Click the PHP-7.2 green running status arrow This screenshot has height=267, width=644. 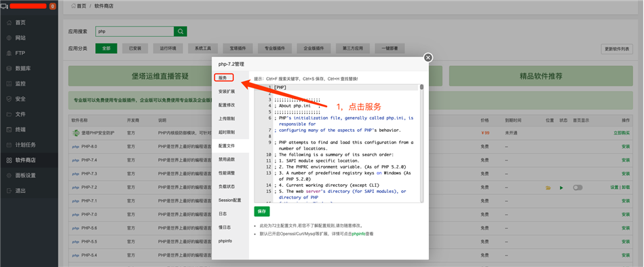coord(561,188)
